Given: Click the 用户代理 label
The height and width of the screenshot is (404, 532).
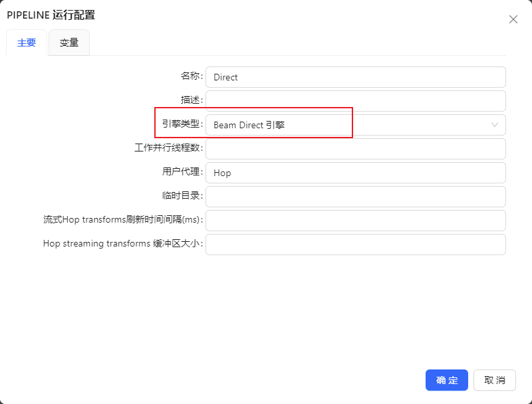Looking at the screenshot, I should (182, 172).
